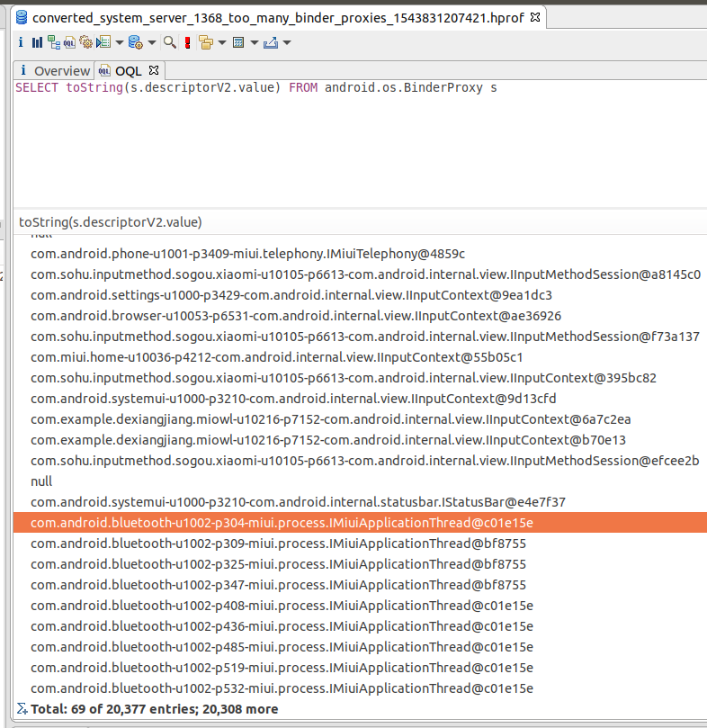Click the Run Expert System Test reports icon
Screen dimensions: 707x728
point(103,42)
